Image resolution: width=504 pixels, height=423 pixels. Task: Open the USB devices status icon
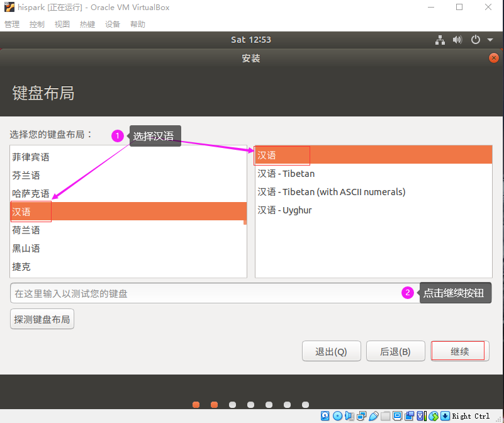click(373, 416)
